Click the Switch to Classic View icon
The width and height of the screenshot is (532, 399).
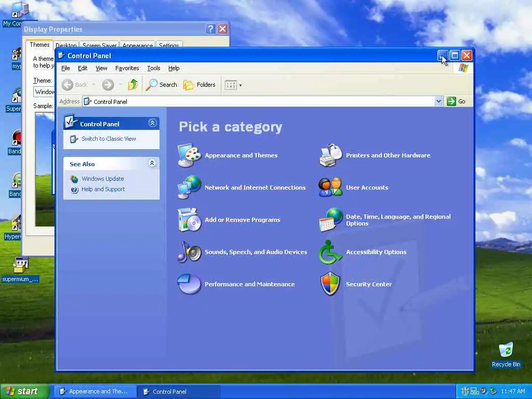coord(74,139)
